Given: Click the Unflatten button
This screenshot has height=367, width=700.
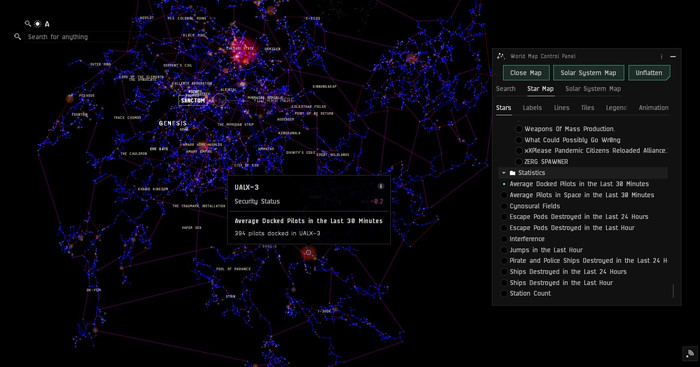Looking at the screenshot, I should pyautogui.click(x=649, y=73).
